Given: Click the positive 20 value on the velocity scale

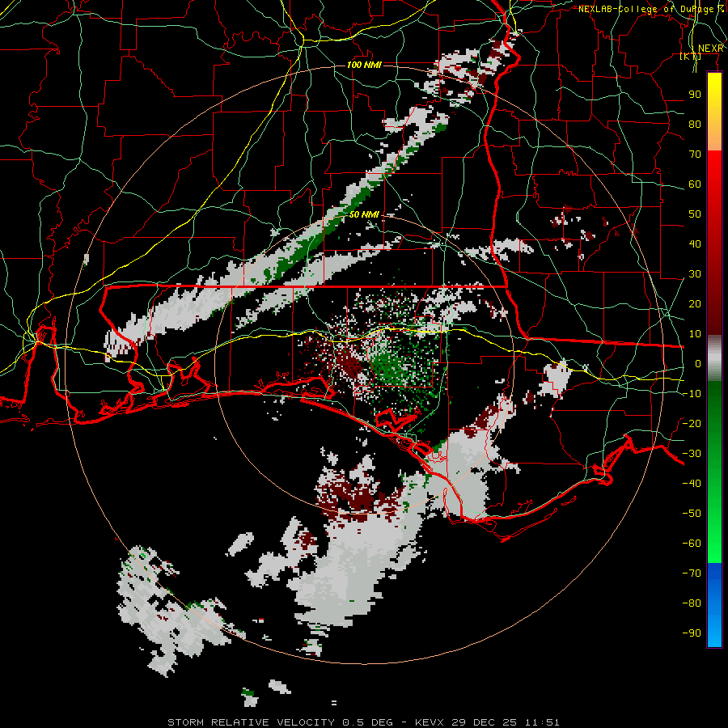Looking at the screenshot, I should tap(695, 304).
